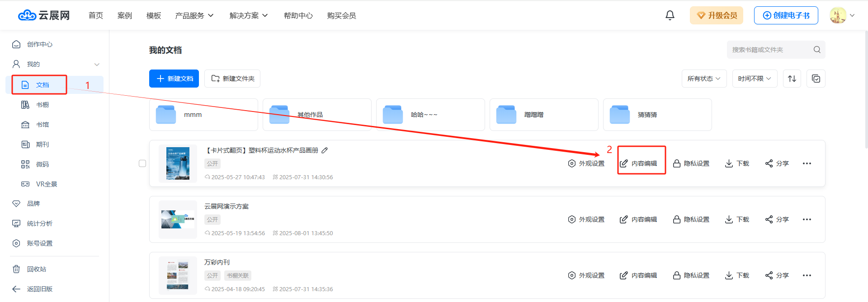Click the 新建文档 button

tap(174, 79)
